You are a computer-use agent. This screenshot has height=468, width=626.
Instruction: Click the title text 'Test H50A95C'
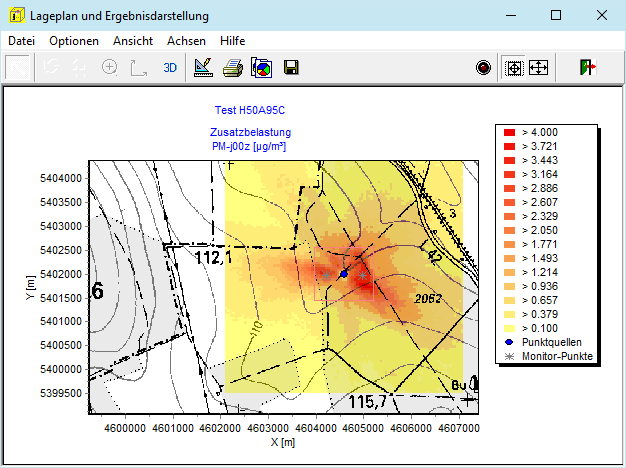pyautogui.click(x=250, y=110)
